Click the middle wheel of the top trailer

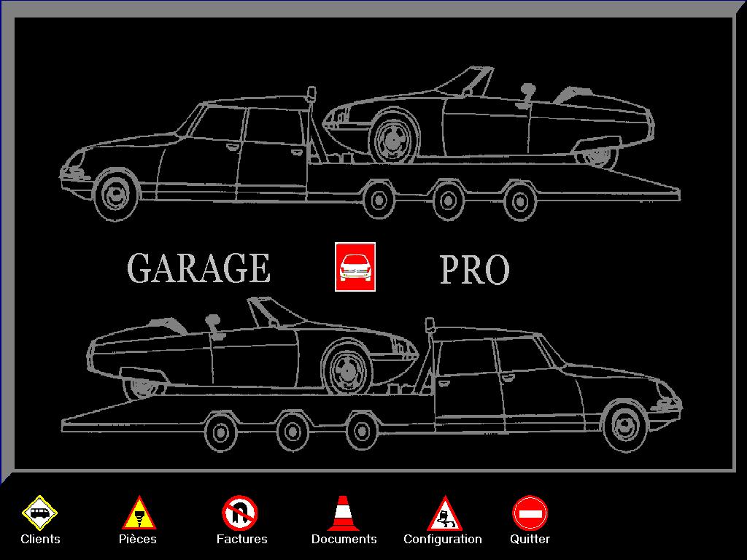(x=449, y=198)
